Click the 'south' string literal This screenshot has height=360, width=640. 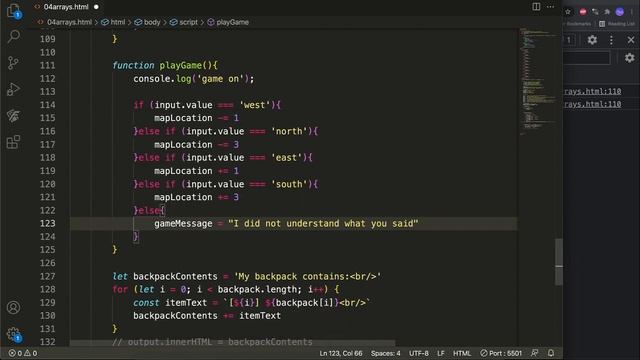289,184
